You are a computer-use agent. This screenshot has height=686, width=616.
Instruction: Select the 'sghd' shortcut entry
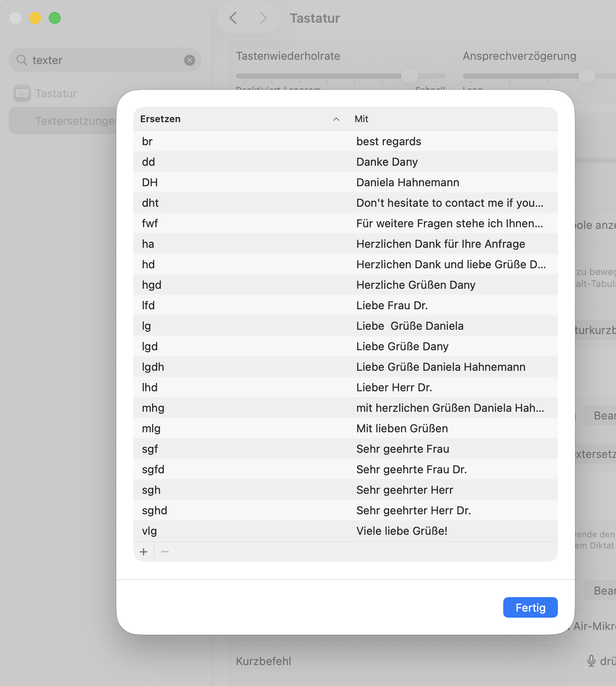[x=154, y=510]
